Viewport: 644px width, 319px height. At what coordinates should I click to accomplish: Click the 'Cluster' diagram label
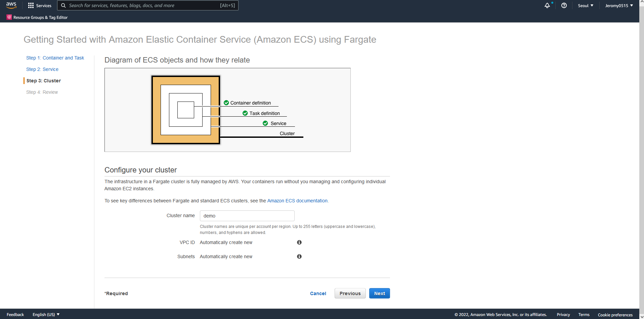(287, 133)
